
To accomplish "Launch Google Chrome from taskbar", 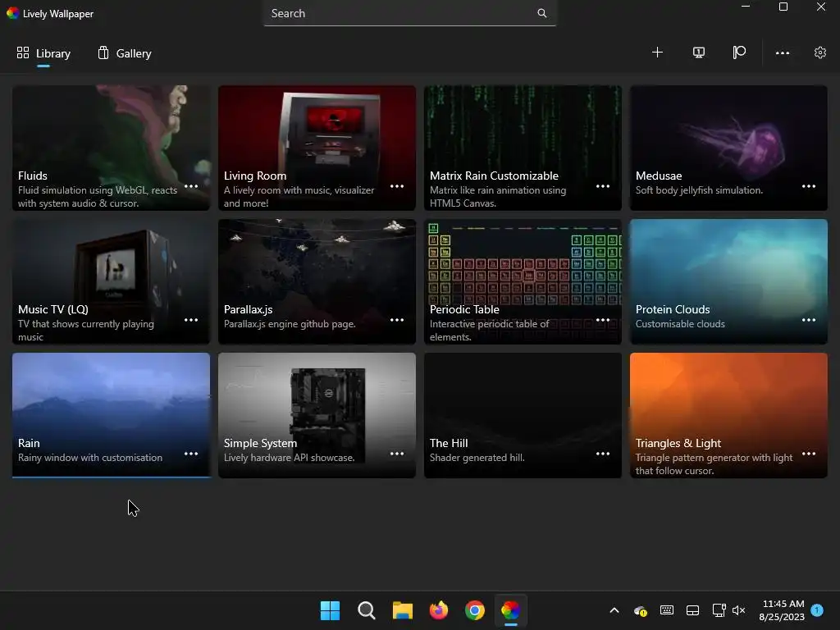I will click(x=475, y=610).
